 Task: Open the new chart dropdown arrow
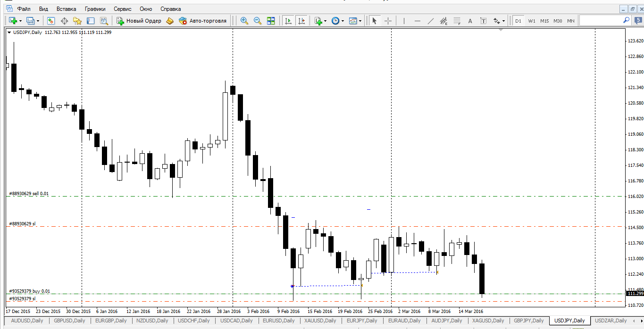(20, 21)
